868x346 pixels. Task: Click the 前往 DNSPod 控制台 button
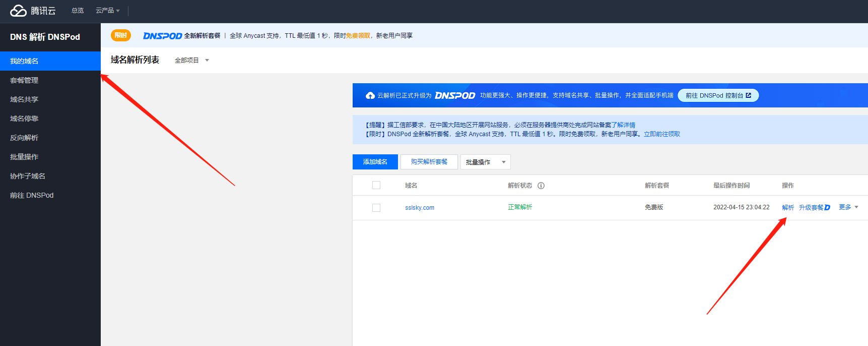718,95
